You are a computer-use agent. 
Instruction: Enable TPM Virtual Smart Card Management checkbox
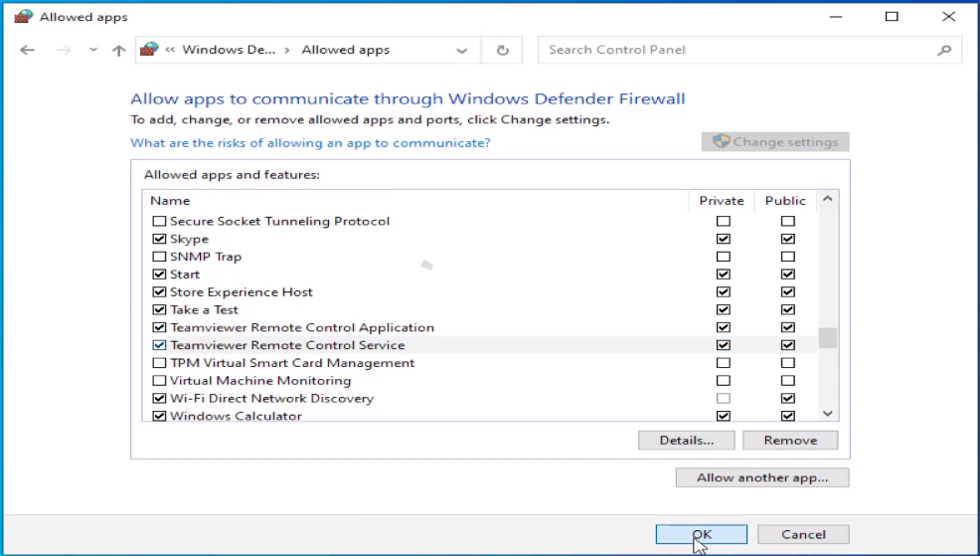(x=159, y=363)
